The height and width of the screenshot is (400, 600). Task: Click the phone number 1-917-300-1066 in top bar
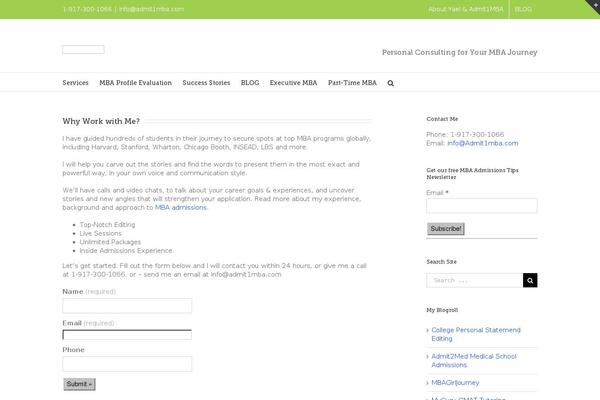87,9
